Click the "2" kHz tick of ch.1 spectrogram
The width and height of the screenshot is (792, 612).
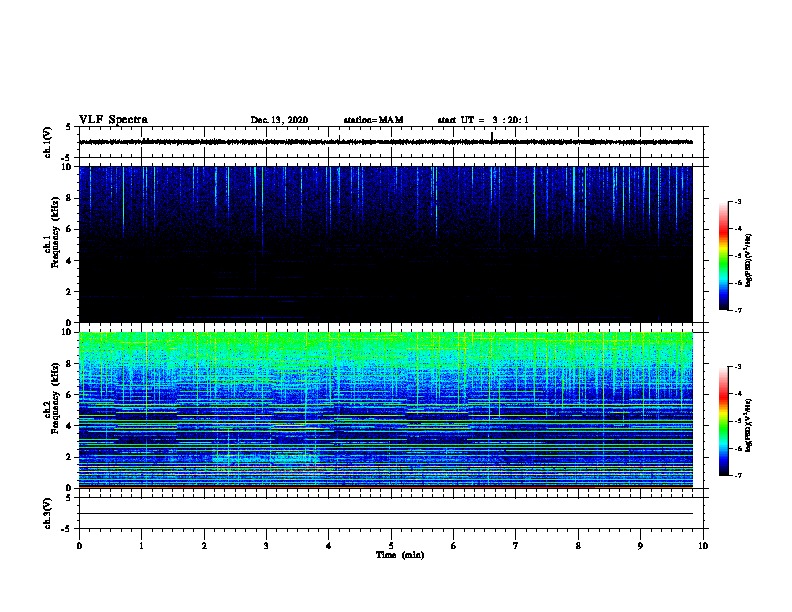[69, 292]
